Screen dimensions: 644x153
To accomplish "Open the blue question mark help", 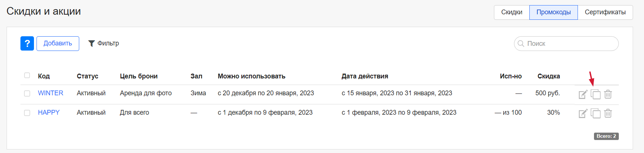I will tap(27, 44).
